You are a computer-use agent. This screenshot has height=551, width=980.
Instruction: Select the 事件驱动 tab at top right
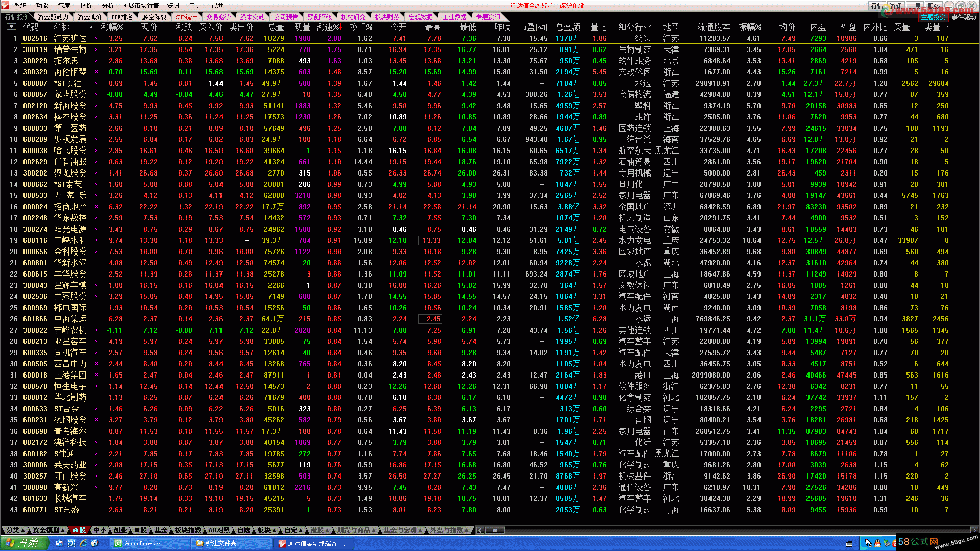click(964, 17)
